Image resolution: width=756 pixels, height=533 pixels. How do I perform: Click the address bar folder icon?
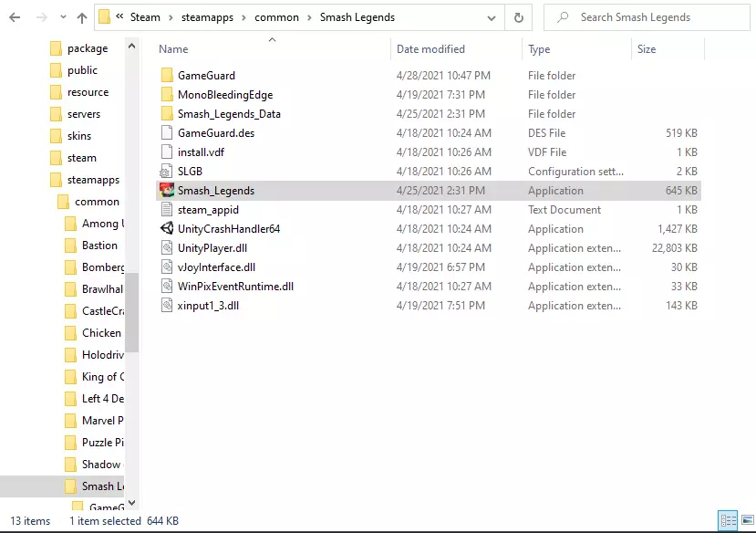tap(104, 17)
